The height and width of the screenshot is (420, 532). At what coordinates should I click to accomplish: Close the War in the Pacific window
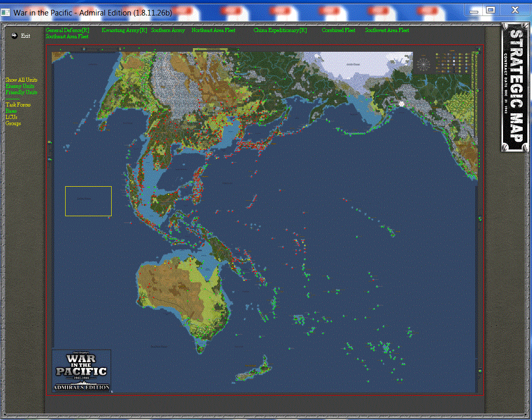[x=515, y=10]
